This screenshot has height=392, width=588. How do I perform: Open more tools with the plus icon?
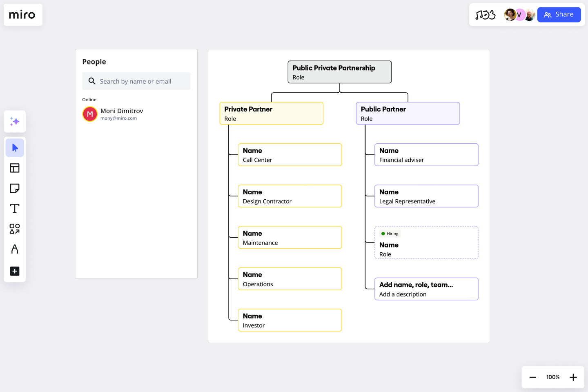coord(15,271)
